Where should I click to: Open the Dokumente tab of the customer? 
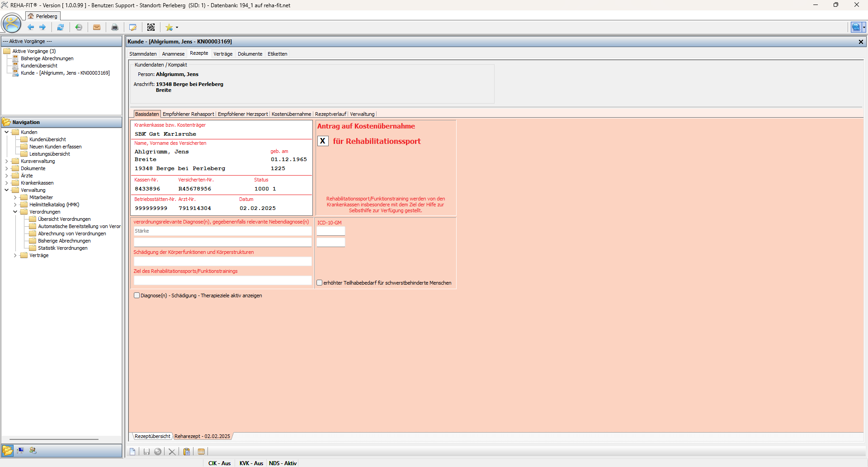(x=250, y=54)
